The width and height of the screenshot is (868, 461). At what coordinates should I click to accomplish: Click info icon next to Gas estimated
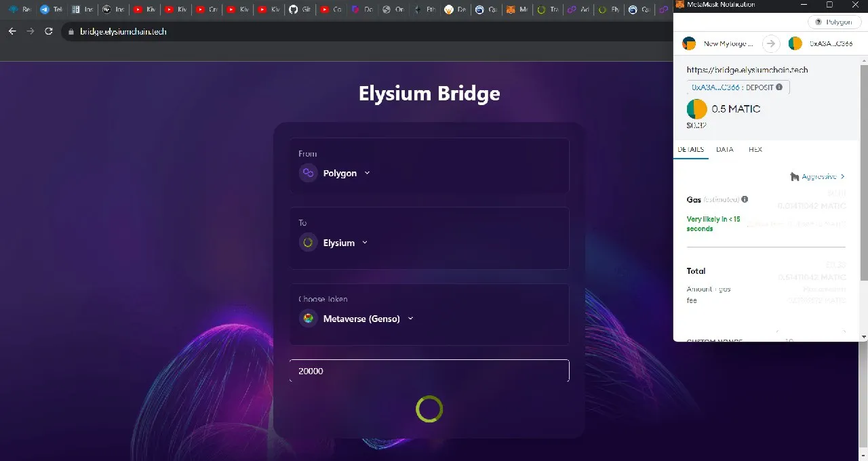[745, 199]
